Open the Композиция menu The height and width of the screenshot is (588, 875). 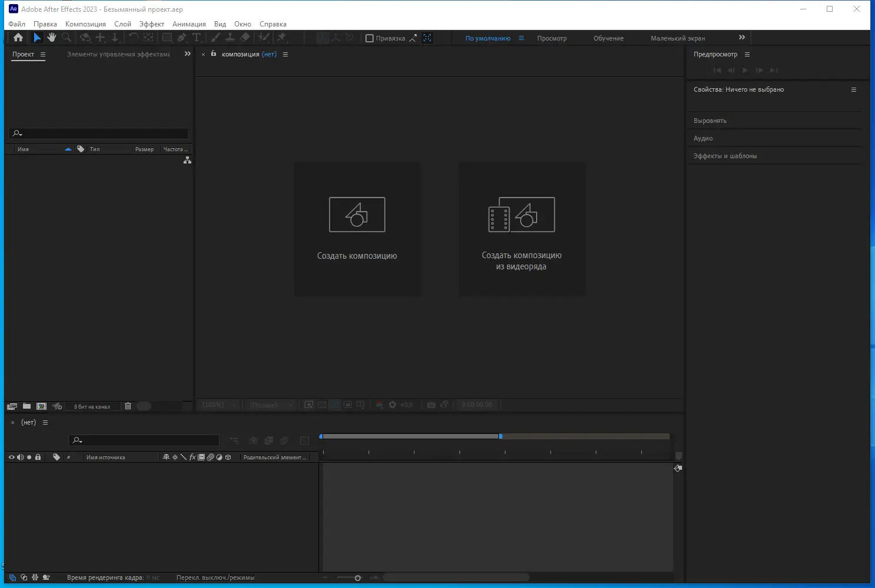(x=85, y=24)
